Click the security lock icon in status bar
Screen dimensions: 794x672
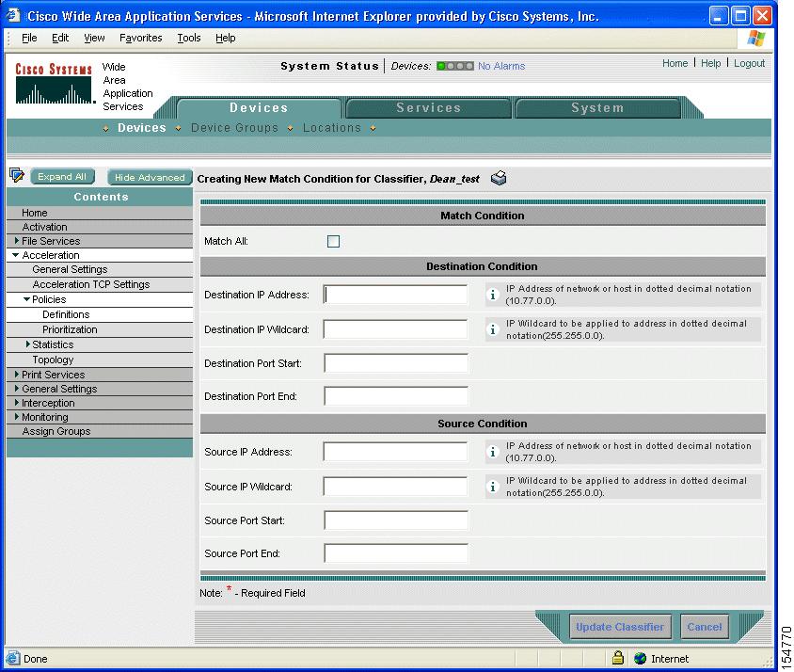(x=617, y=658)
